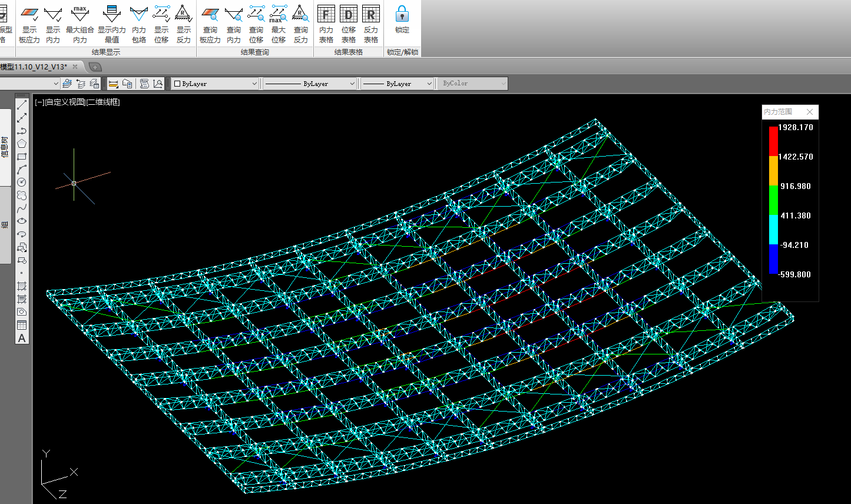851x504 pixels.
Task: Open the ByLayer lineweight dropdown
Action: 398,84
